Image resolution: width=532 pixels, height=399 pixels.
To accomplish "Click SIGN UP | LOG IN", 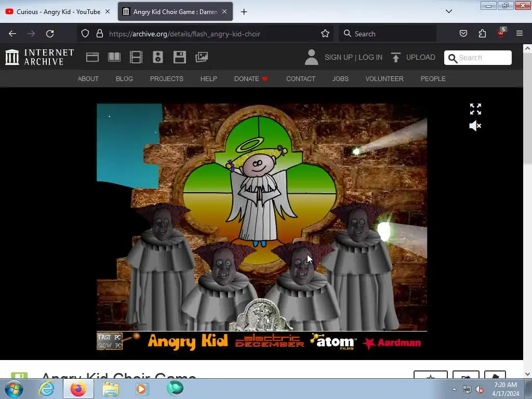I will [353, 57].
